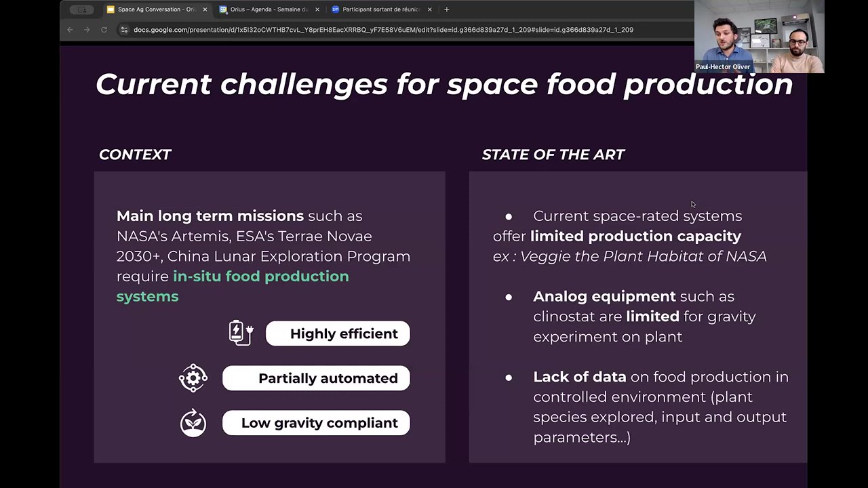This screenshot has height=488, width=868.
Task: Click the CONTEXT heading
Action: tap(135, 155)
